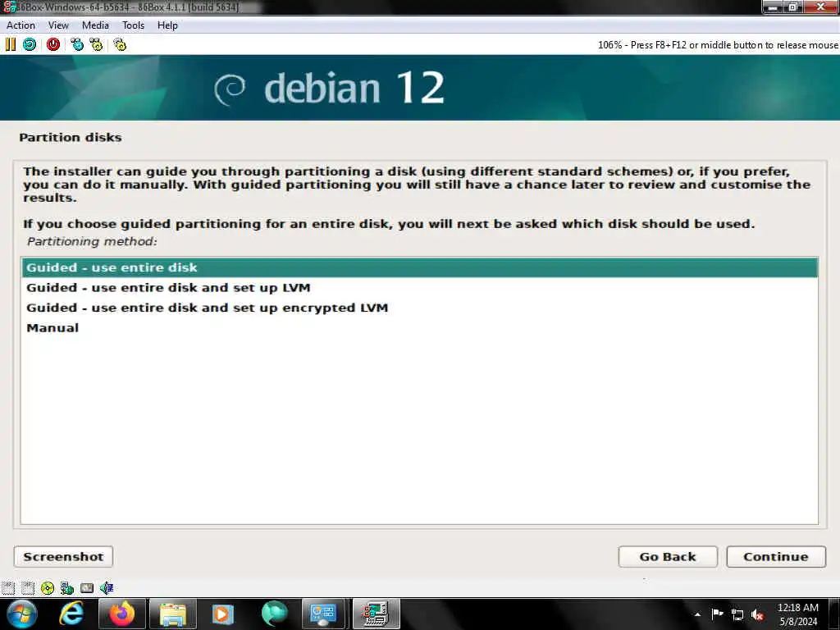Click the second floppy drive status icon

27,588
